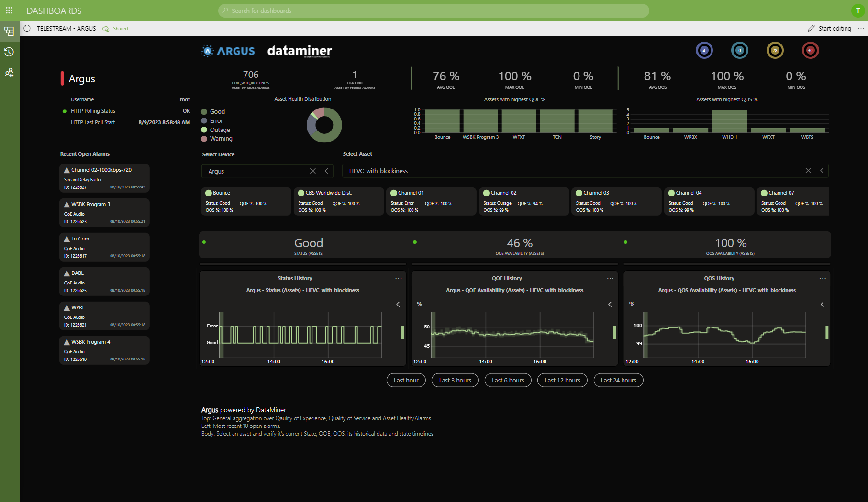Click the TCN bar in QOE chart
The height and width of the screenshot is (502, 868).
click(557, 121)
